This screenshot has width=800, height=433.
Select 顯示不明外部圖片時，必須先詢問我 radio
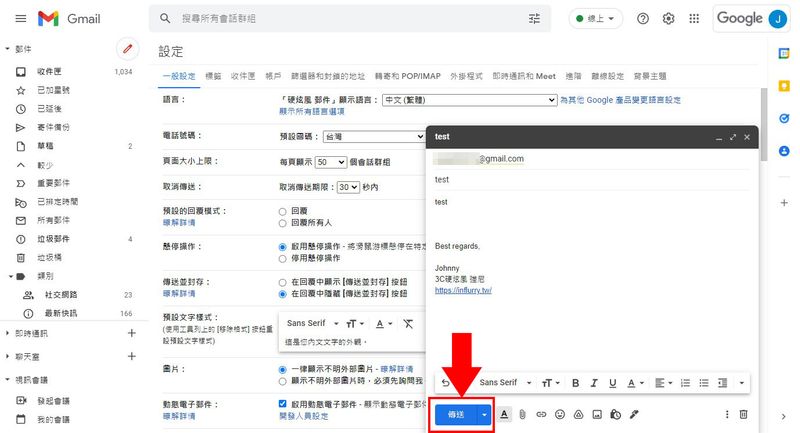tap(282, 381)
